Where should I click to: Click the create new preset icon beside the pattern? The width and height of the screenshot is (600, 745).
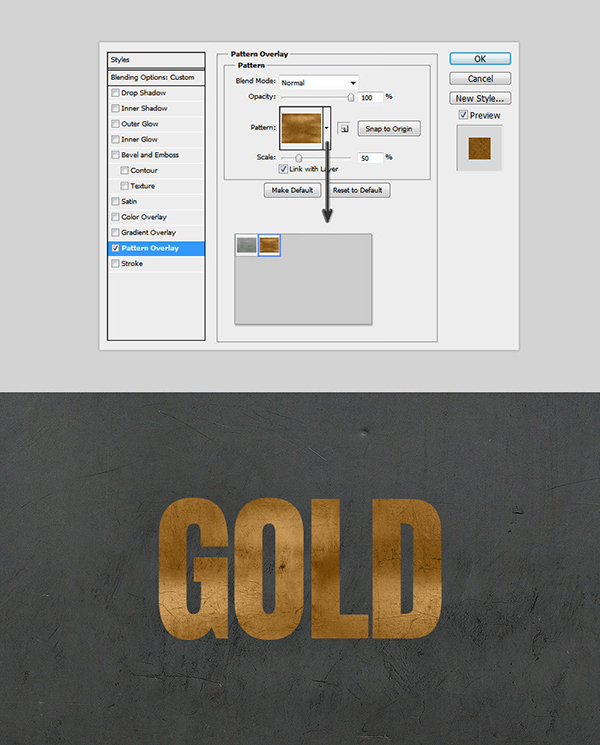[343, 128]
